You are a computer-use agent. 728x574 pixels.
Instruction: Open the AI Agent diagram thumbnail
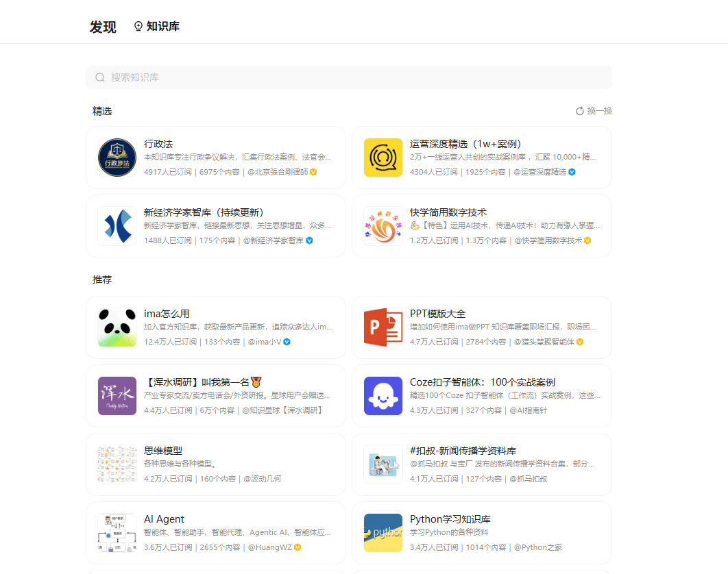point(117,533)
